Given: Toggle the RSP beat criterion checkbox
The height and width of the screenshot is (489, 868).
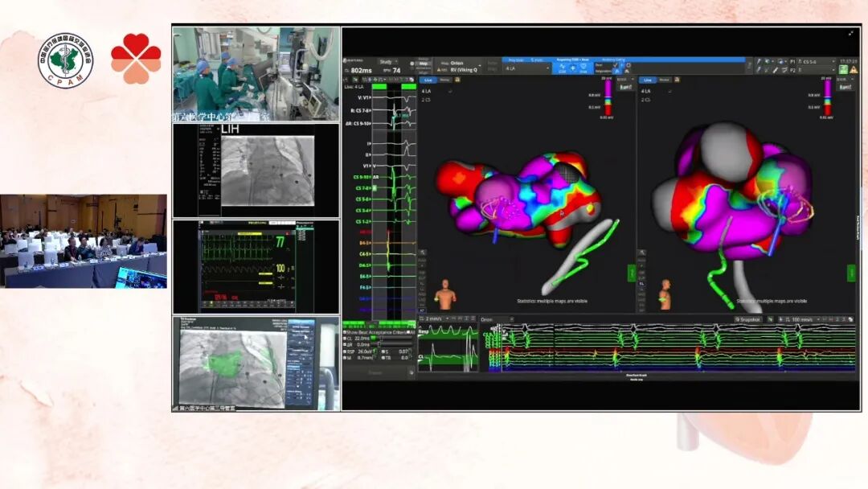Looking at the screenshot, I should coord(346,351).
